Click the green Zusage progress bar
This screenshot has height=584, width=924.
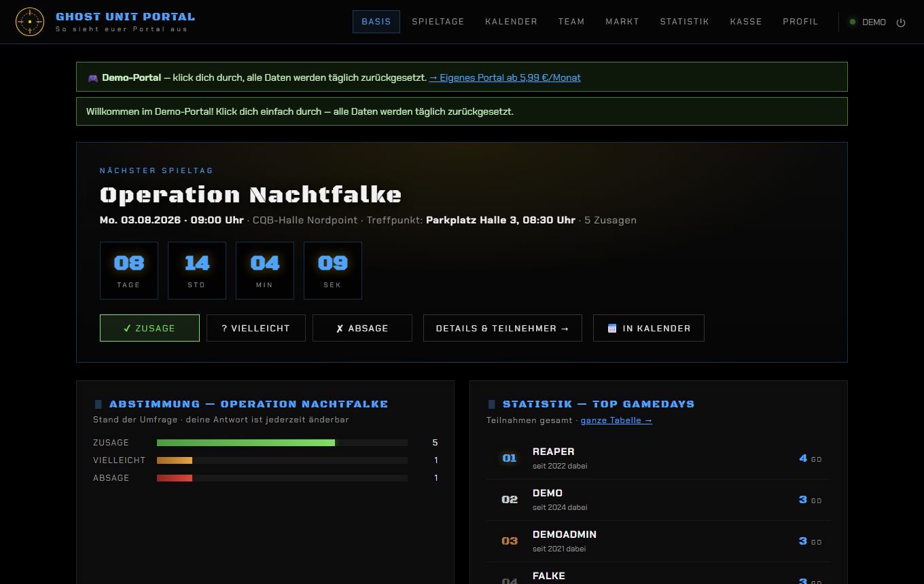(246, 443)
